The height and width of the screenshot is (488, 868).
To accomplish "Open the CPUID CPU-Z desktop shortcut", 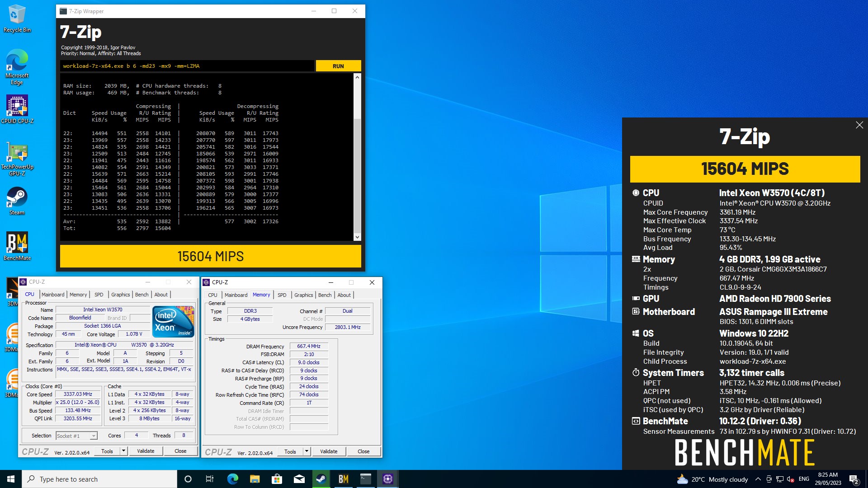I will click(x=17, y=109).
